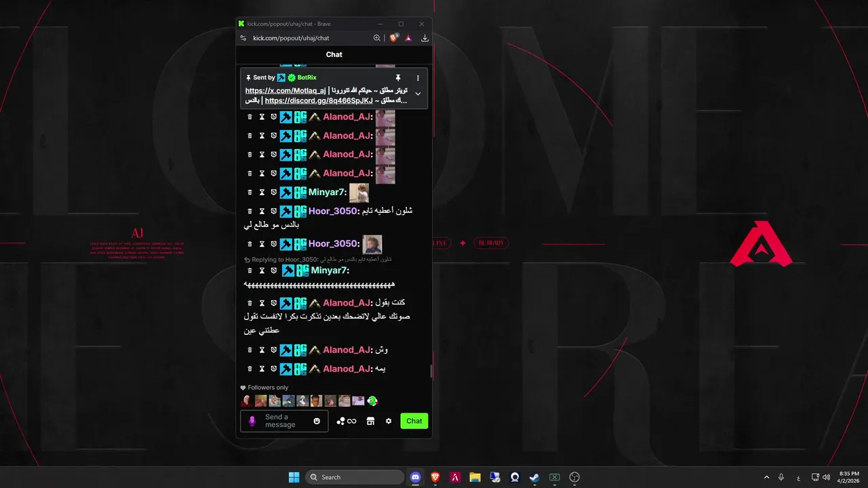This screenshot has height=488, width=868.
Task: Open the downloads icon in address bar
Action: coord(425,38)
